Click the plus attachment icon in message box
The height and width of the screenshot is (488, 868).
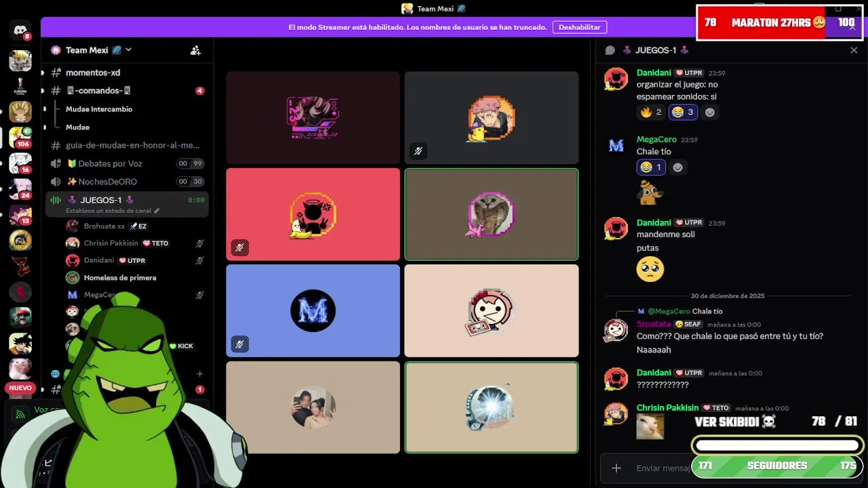[x=616, y=468]
